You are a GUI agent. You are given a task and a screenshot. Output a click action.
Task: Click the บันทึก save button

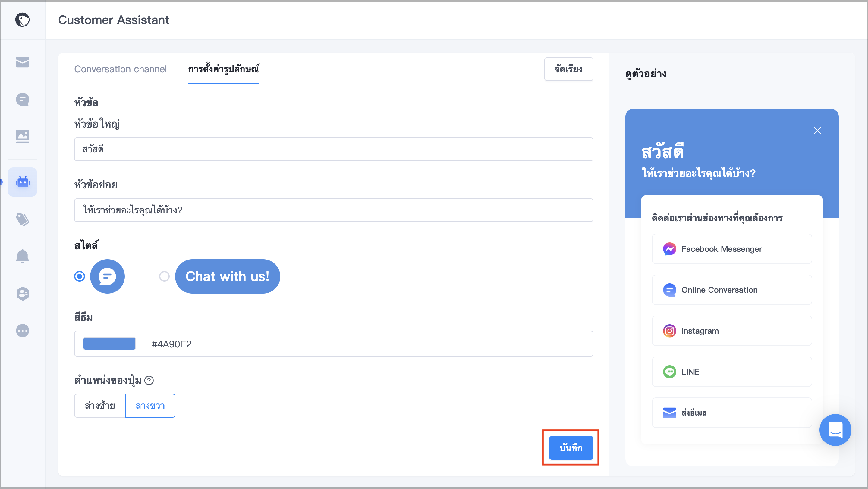(x=571, y=448)
